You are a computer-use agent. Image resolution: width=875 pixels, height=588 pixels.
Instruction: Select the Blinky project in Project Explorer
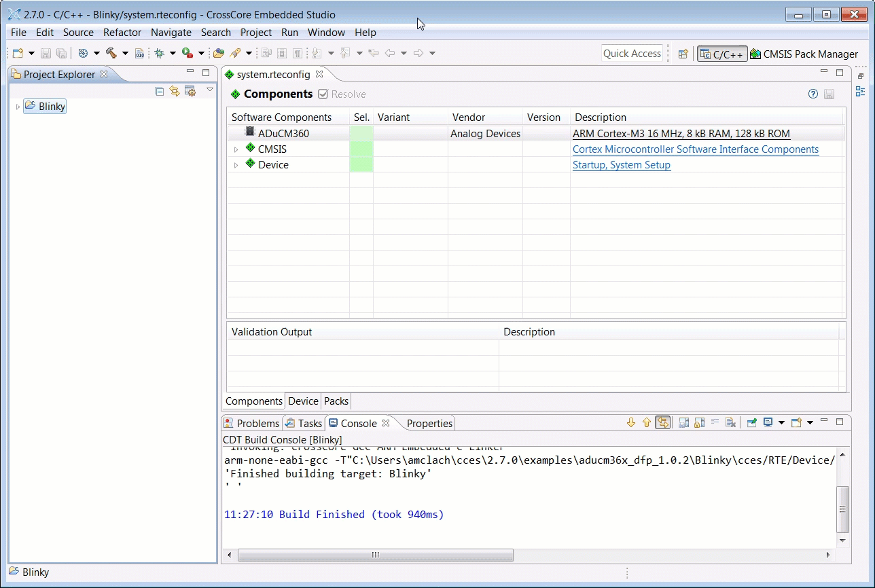click(45, 107)
